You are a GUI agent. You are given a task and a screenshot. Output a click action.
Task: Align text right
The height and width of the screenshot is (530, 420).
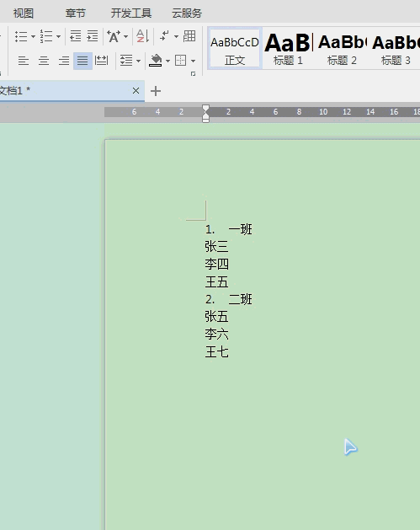coord(63,61)
